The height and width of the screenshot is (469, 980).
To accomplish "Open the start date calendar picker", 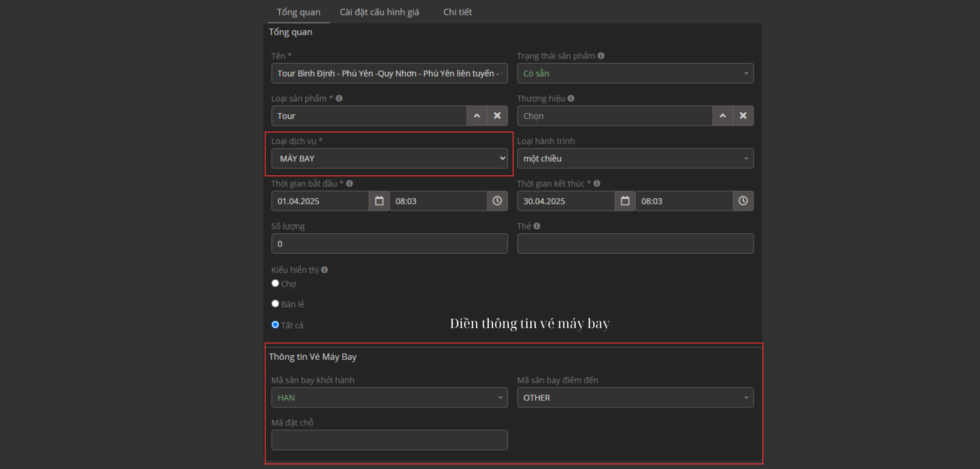I will pyautogui.click(x=379, y=201).
